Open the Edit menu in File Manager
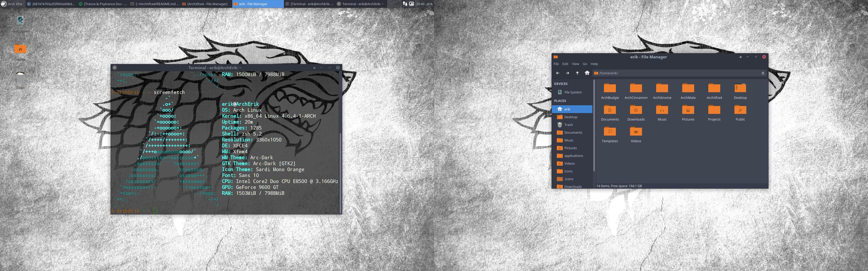Screen dimensions: 868x271 pyautogui.click(x=565, y=64)
